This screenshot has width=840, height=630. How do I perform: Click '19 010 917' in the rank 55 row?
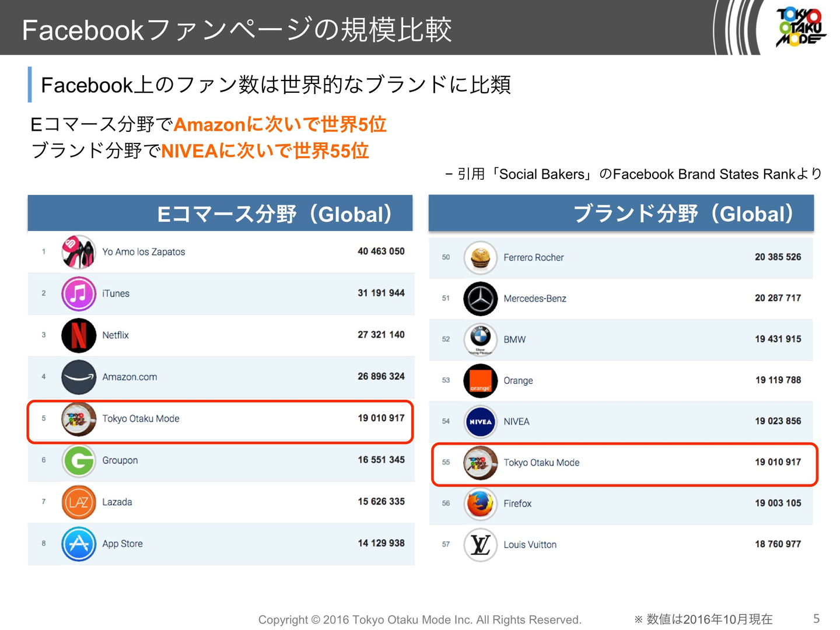pyautogui.click(x=778, y=462)
